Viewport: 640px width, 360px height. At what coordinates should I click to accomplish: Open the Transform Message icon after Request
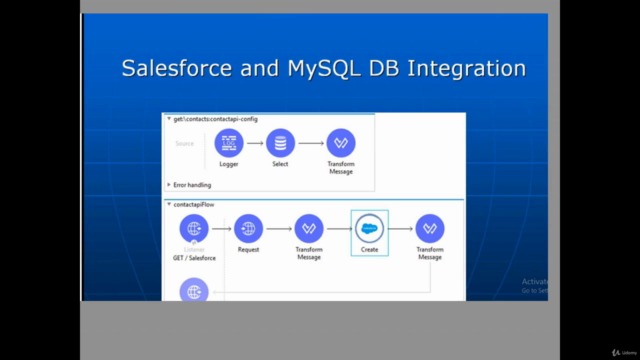click(309, 229)
